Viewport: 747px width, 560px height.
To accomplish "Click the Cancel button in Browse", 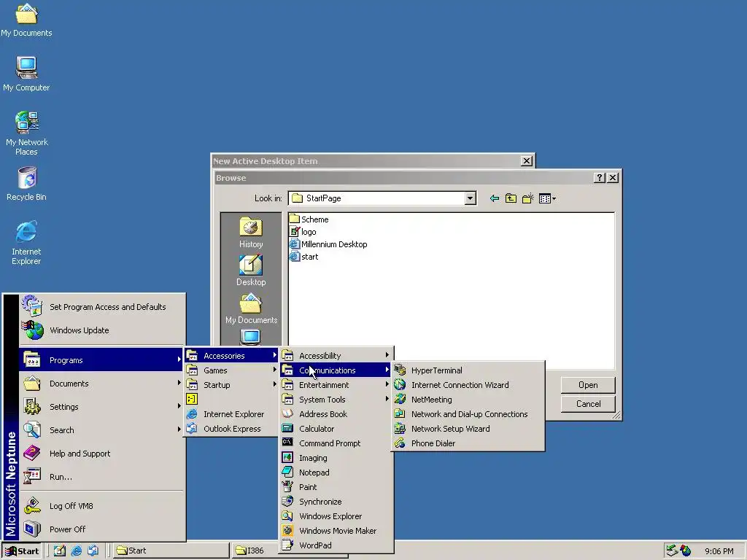I will 588,404.
